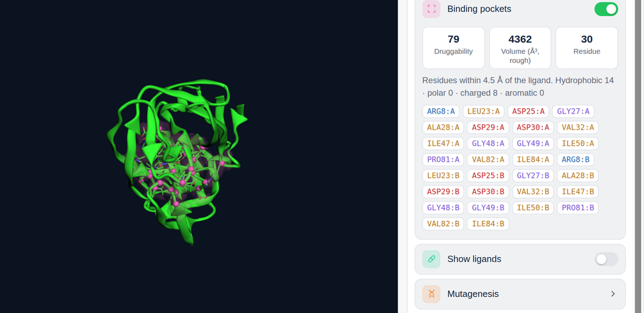This screenshot has width=644, height=313.
Task: Click the Residue 30 stat card
Action: pyautogui.click(x=586, y=48)
